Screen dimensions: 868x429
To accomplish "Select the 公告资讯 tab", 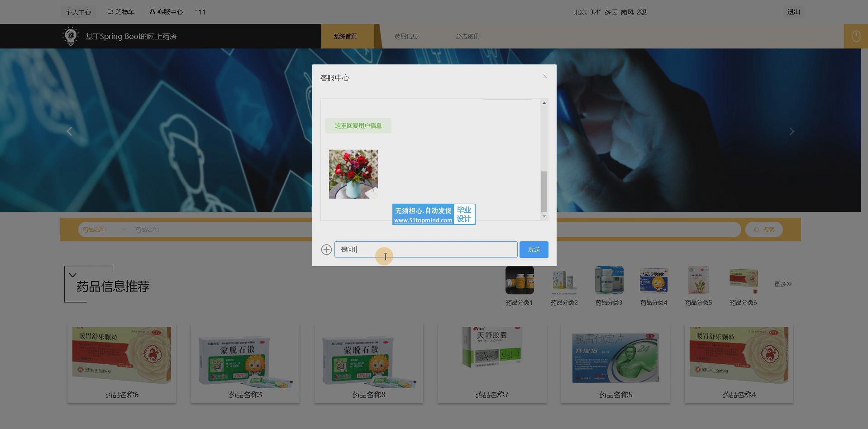I will (x=467, y=36).
